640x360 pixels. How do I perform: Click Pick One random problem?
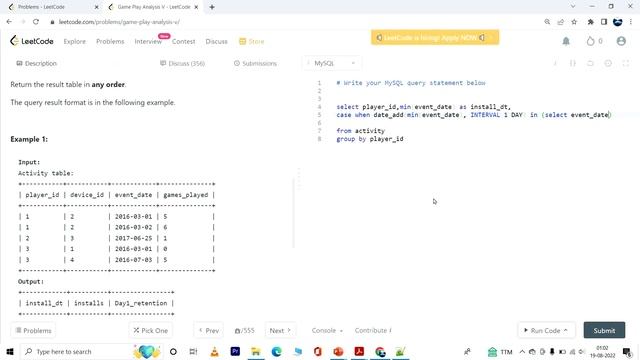pyautogui.click(x=151, y=331)
